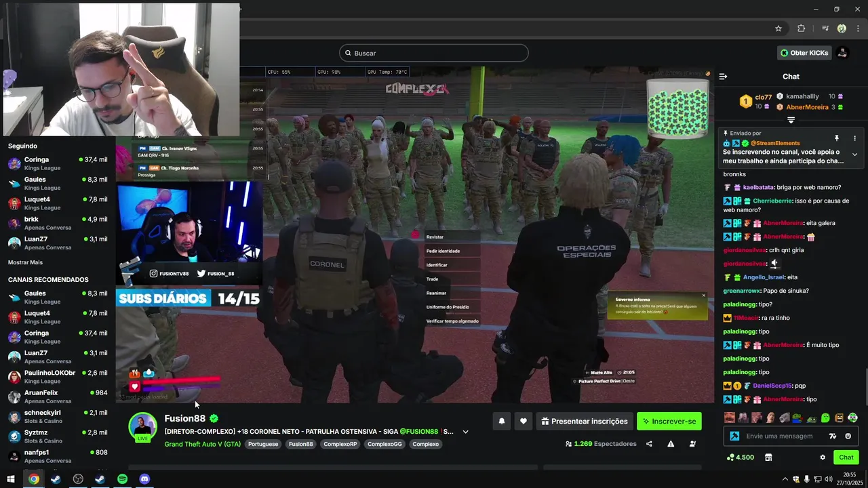This screenshot has width=868, height=488.
Task: Open PaulinhoLOKObr recommended channel
Action: pos(58,376)
